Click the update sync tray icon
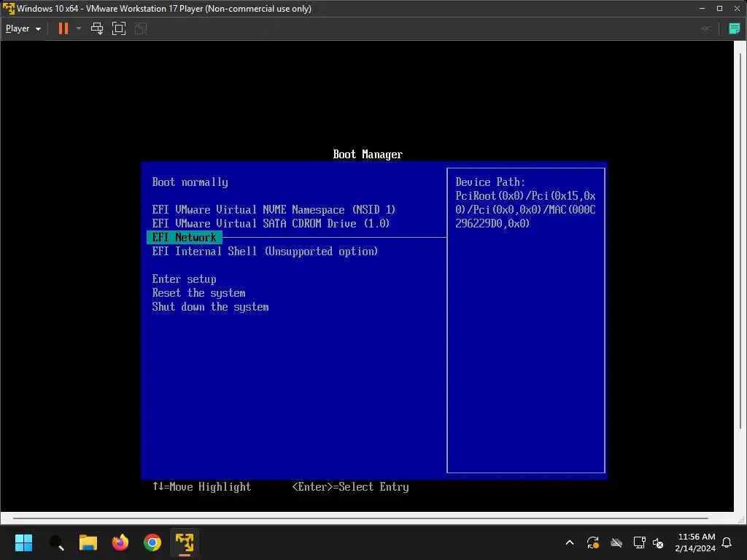Image resolution: width=747 pixels, height=560 pixels. (592, 542)
